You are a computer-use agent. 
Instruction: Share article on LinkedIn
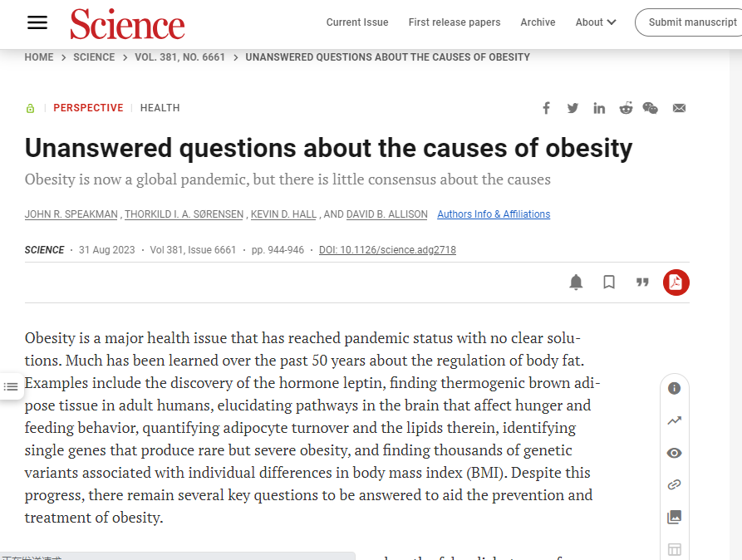599,108
